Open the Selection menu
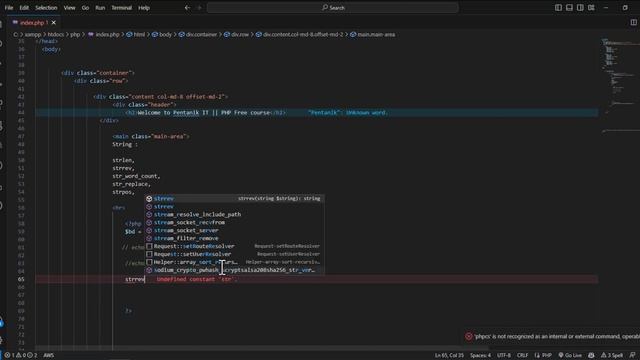 46,7
